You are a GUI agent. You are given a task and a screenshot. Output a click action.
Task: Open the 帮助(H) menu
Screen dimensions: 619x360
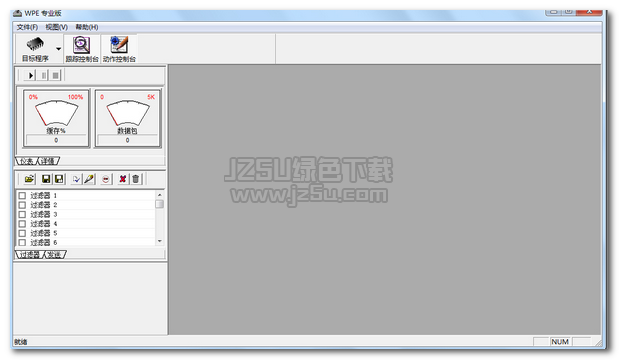[x=87, y=27]
